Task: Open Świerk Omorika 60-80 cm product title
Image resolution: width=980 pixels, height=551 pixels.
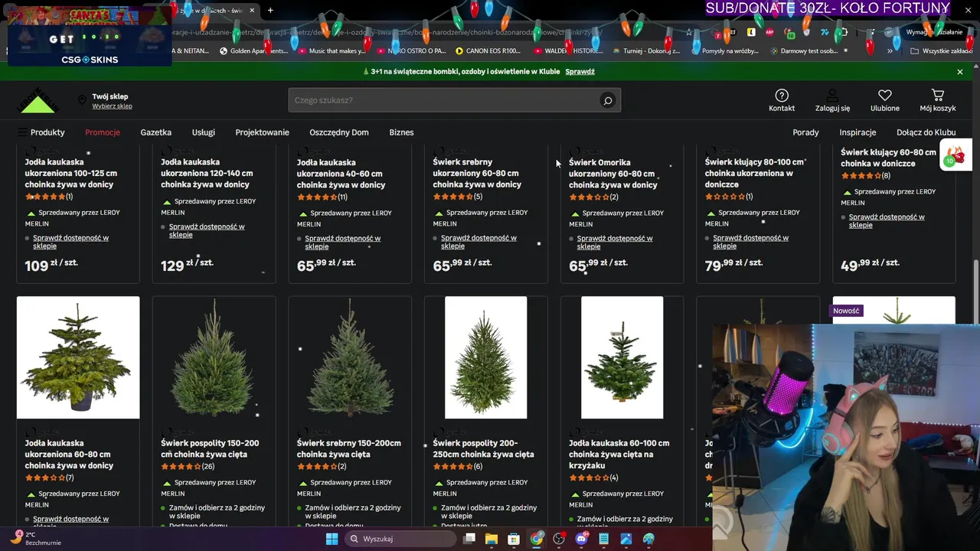Action: 613,173
